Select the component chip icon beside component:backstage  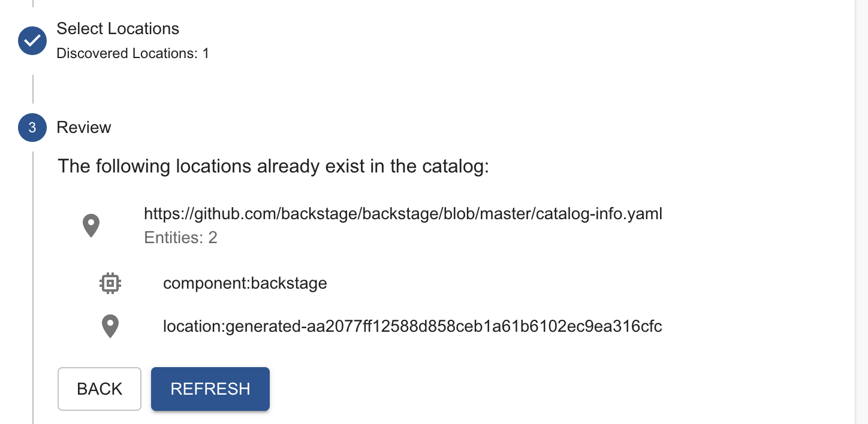[x=110, y=283]
